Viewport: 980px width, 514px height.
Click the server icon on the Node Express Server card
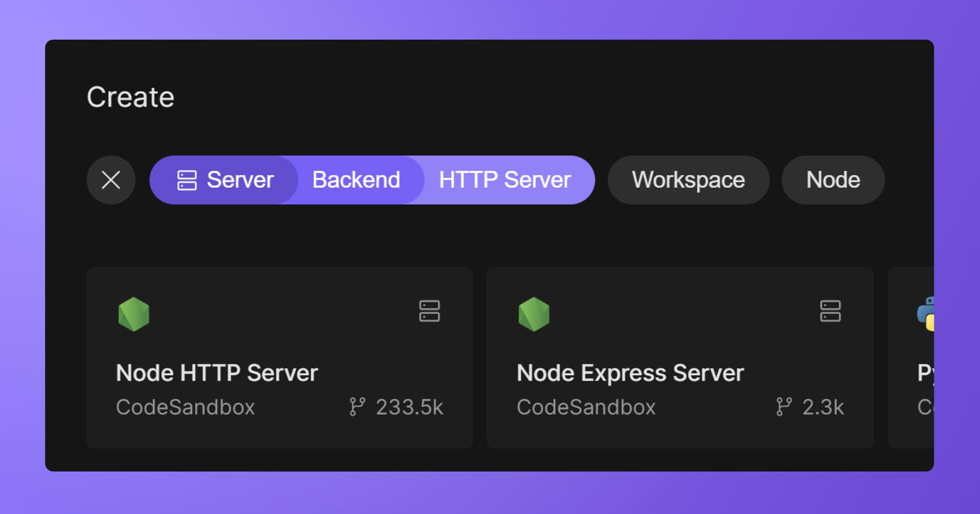pyautogui.click(x=830, y=311)
